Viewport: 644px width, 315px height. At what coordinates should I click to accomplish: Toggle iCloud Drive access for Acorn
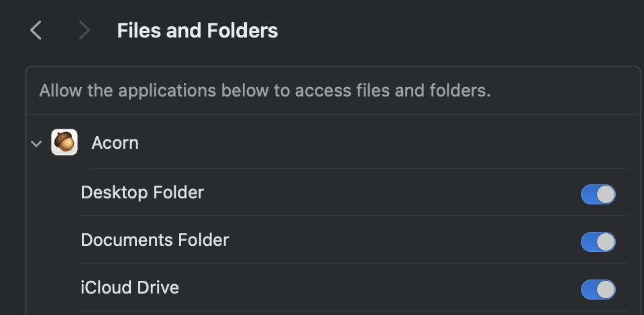click(x=598, y=290)
